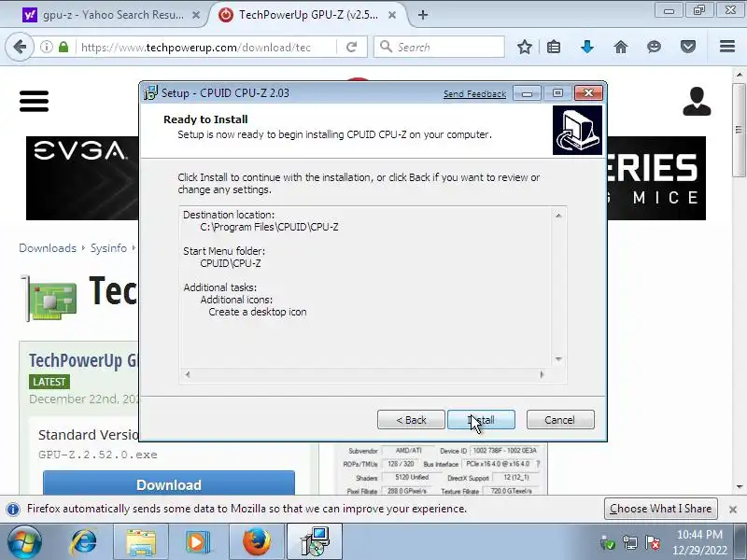The width and height of the screenshot is (747, 560).
Task: Click the network tray icon
Action: pyautogui.click(x=630, y=542)
